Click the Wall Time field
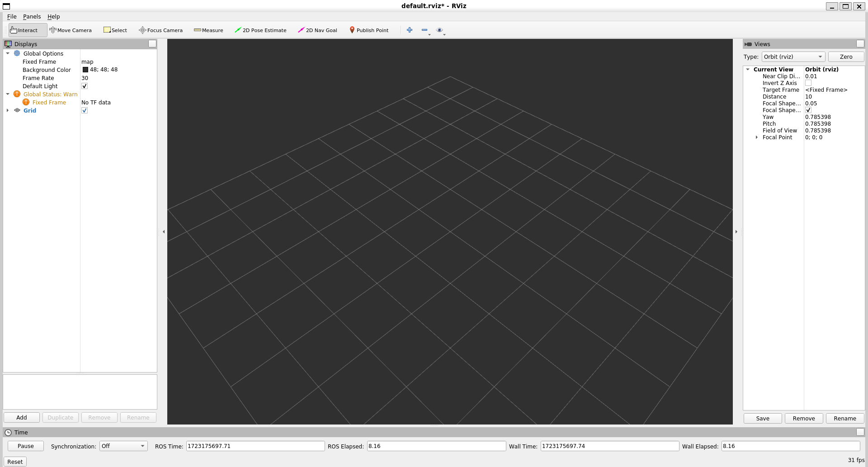 coord(610,446)
